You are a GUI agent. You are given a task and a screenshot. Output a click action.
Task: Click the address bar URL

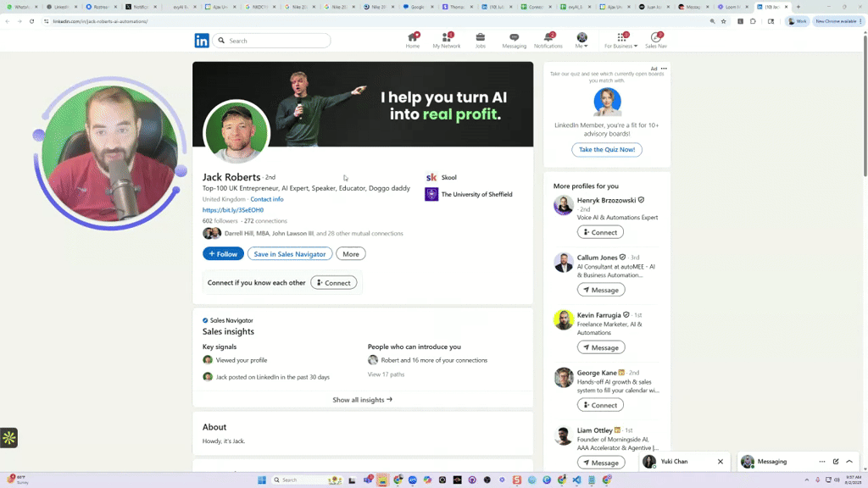click(x=100, y=21)
